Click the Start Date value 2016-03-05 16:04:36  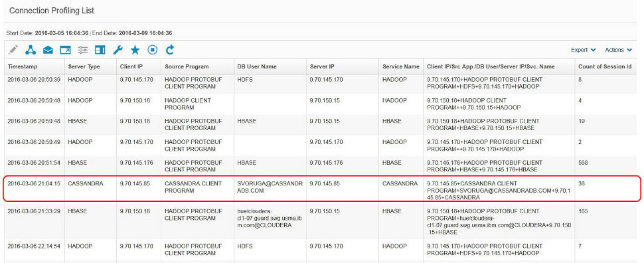point(61,33)
